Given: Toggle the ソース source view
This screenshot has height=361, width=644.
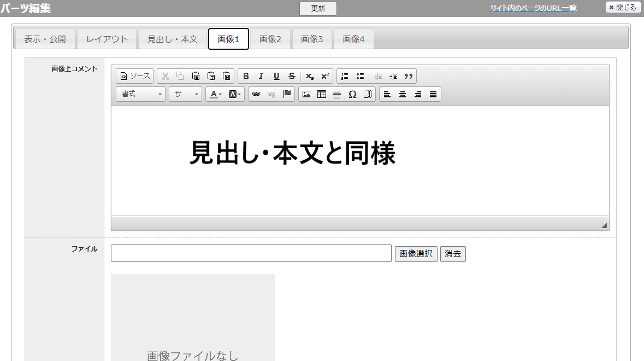Looking at the screenshot, I should pyautogui.click(x=135, y=76).
